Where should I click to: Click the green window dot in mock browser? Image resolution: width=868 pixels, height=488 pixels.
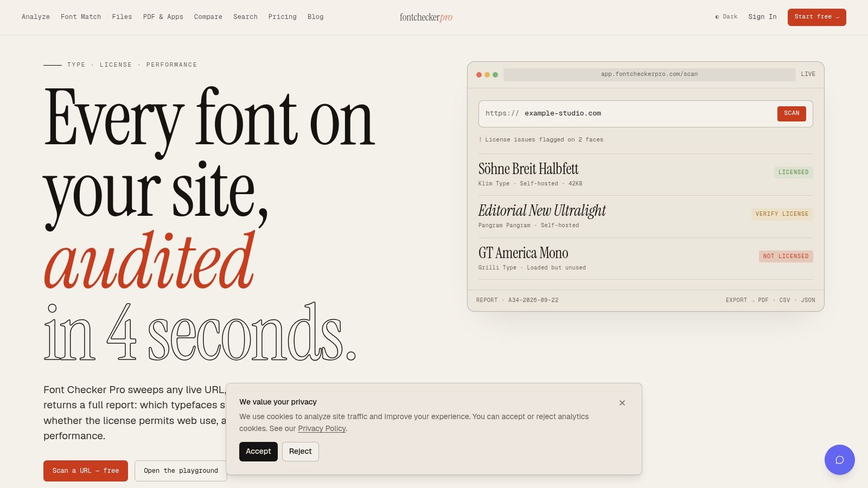tap(495, 75)
